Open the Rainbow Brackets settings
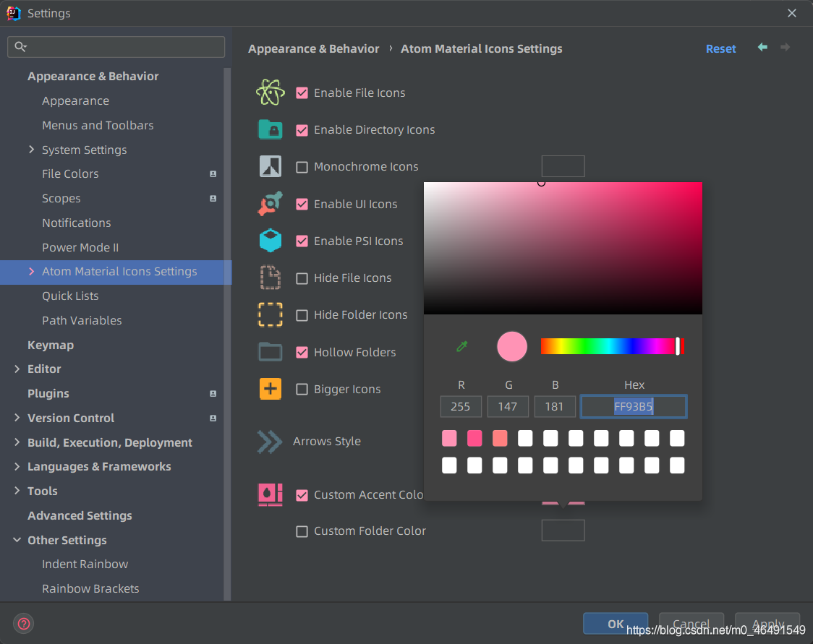This screenshot has height=644, width=813. pos(90,588)
